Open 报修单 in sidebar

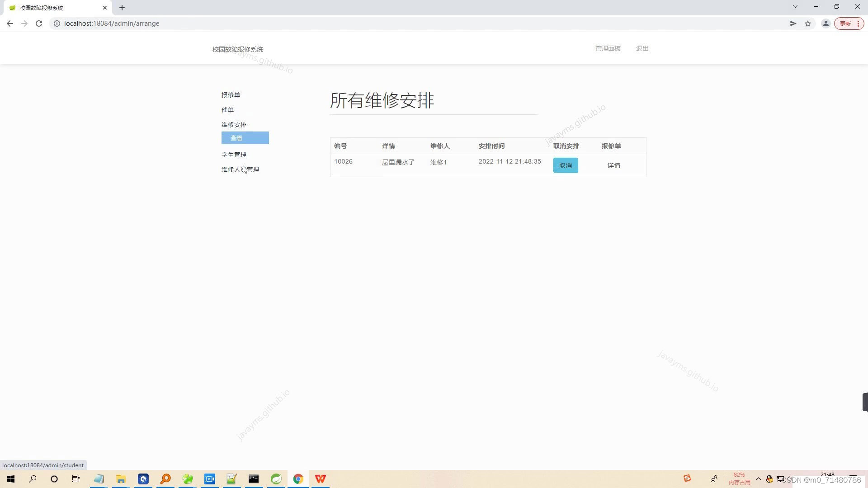coord(231,95)
